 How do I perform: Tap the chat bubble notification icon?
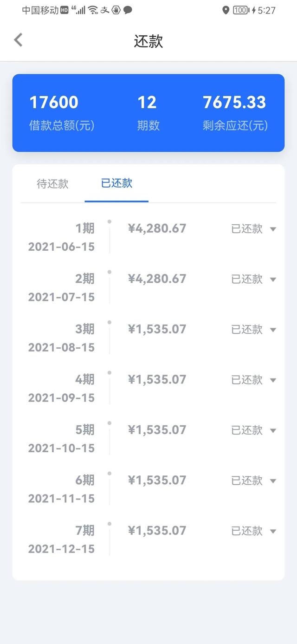pyautogui.click(x=128, y=10)
